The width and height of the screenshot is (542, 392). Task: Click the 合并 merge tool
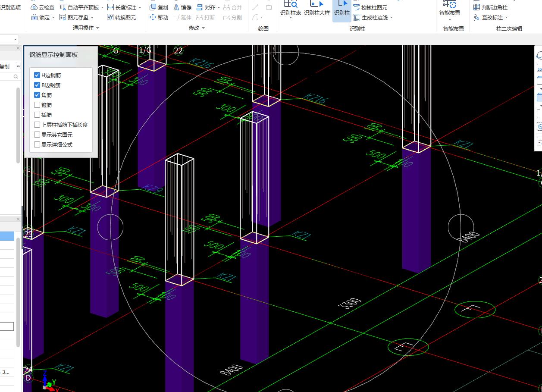pyautogui.click(x=233, y=7)
